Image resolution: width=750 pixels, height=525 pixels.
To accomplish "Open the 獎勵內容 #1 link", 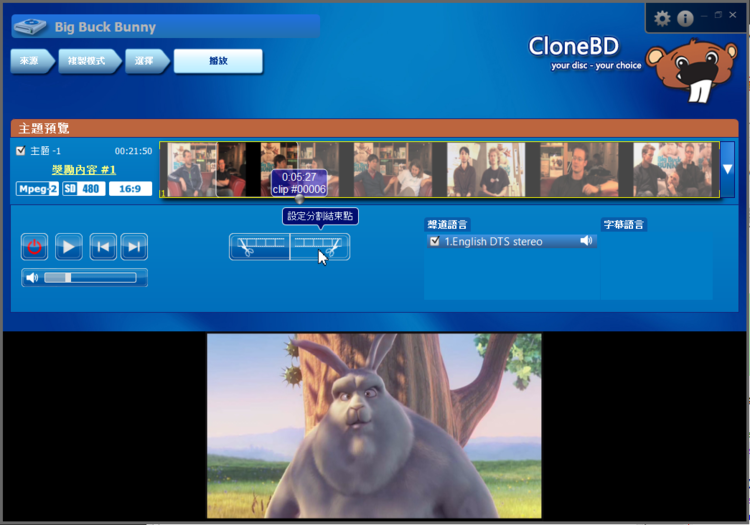I will [x=84, y=170].
